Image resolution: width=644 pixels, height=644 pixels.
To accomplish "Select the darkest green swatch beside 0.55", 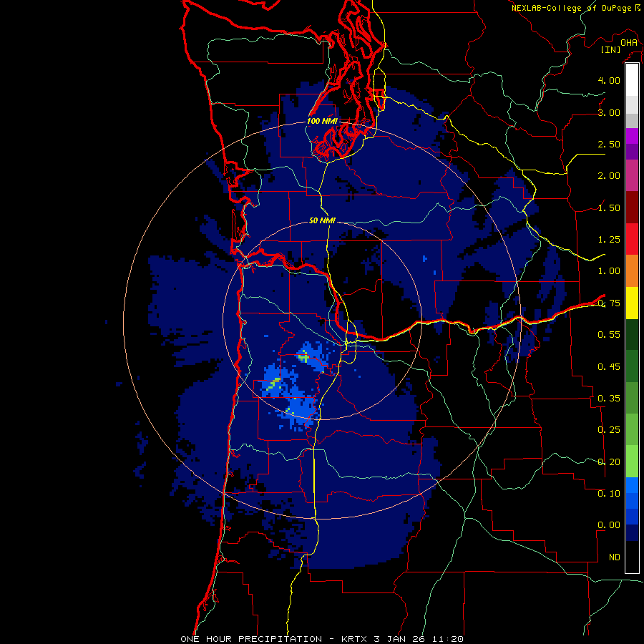I will tap(632, 334).
